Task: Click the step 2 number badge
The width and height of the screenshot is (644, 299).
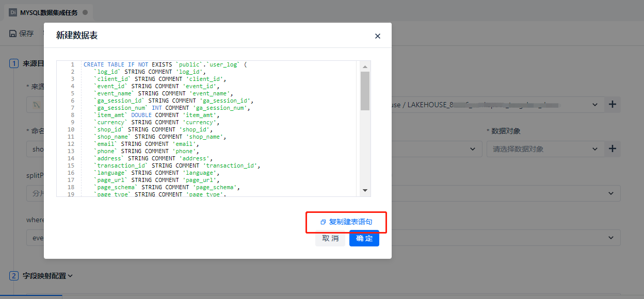Action: (14, 276)
